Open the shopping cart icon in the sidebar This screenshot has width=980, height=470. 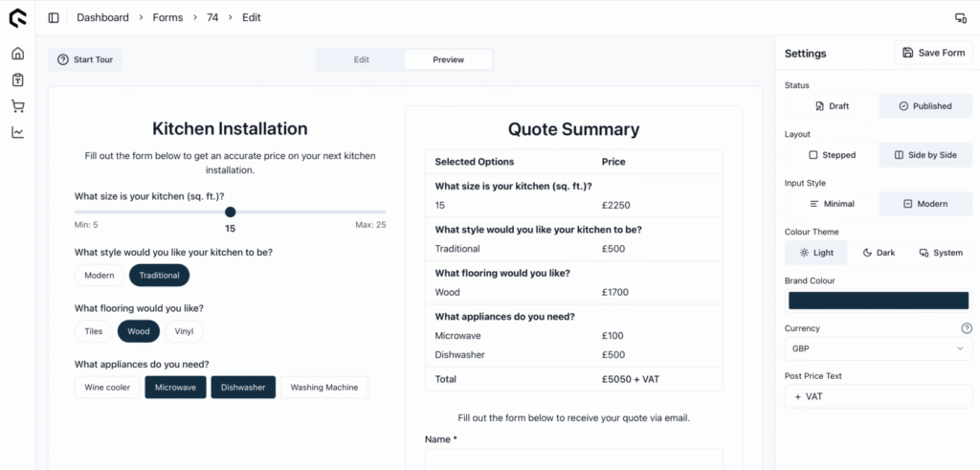point(17,107)
